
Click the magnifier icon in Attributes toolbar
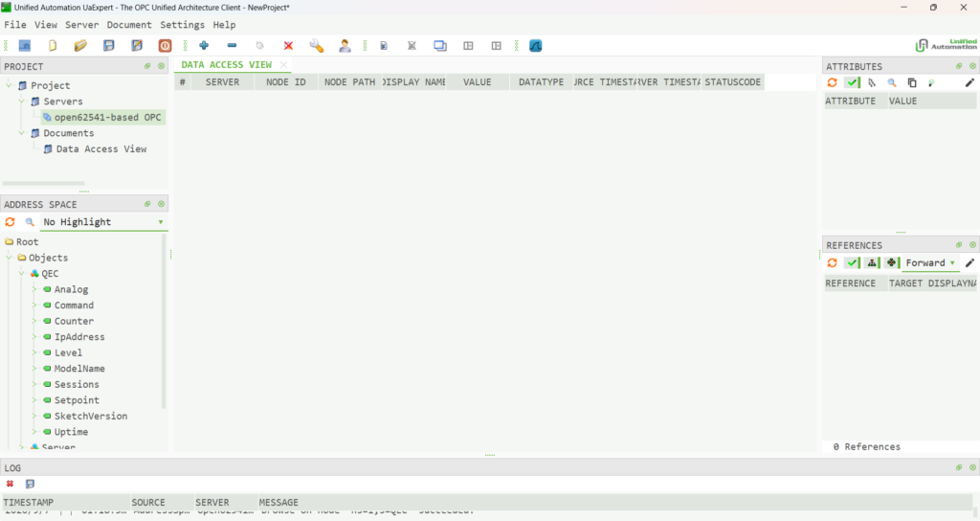[x=892, y=82]
